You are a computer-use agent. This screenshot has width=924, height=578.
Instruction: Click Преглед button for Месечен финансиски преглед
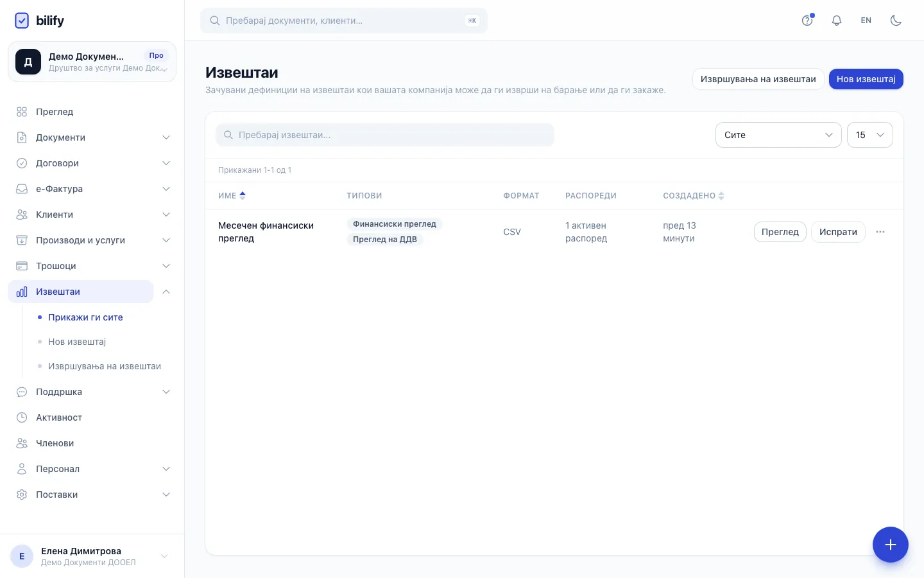pos(780,232)
